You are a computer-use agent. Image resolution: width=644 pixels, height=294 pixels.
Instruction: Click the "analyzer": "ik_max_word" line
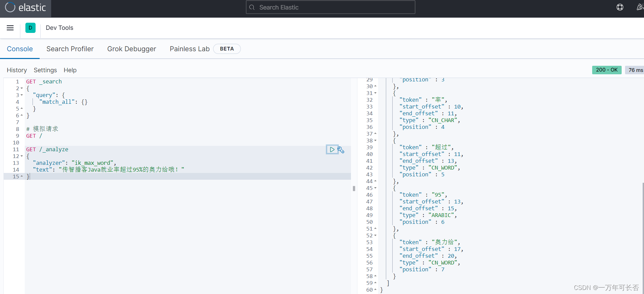75,163
